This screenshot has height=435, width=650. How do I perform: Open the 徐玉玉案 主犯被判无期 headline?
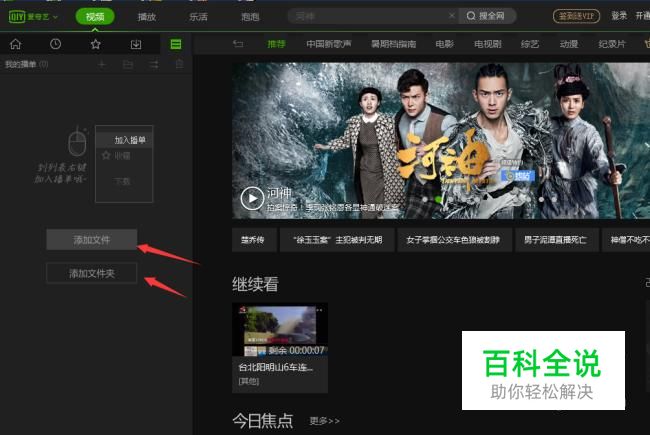(337, 240)
